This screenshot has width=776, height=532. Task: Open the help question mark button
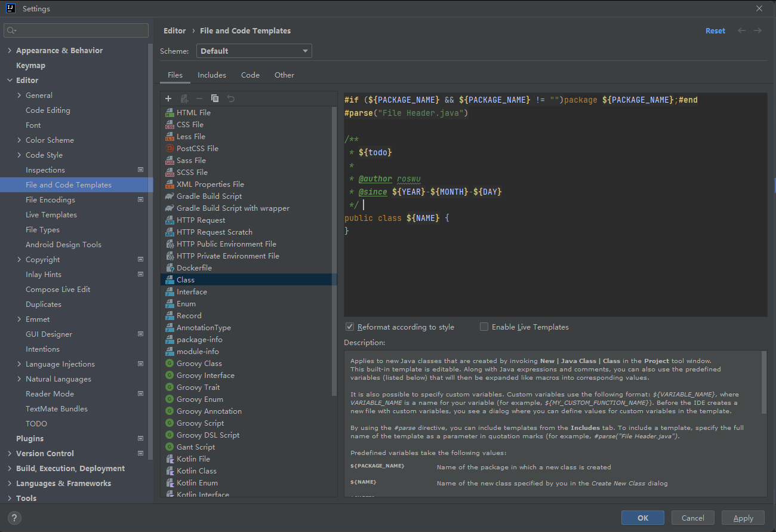[x=15, y=518]
